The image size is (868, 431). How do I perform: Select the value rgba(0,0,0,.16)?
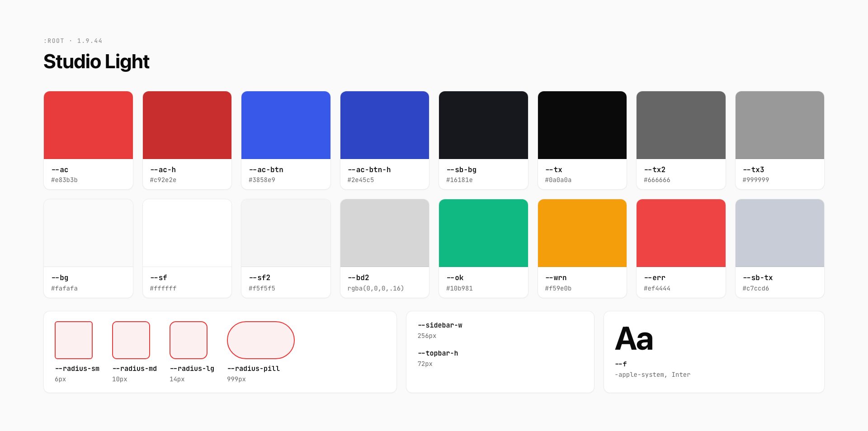coord(376,288)
